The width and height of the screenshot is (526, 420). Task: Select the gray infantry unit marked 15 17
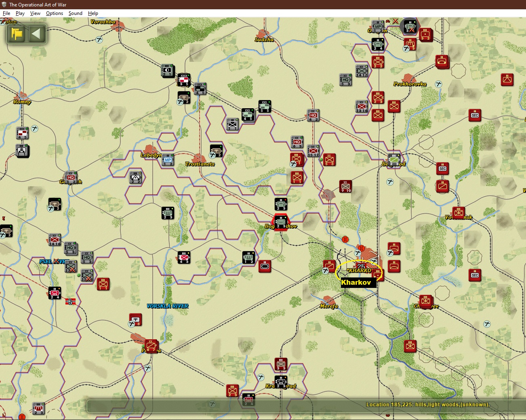313,151
